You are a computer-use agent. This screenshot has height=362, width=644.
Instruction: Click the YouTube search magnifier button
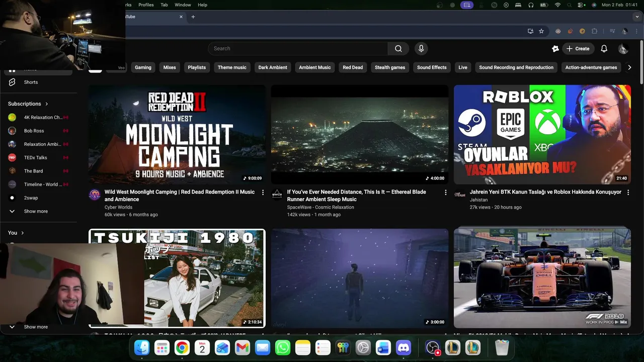point(398,49)
